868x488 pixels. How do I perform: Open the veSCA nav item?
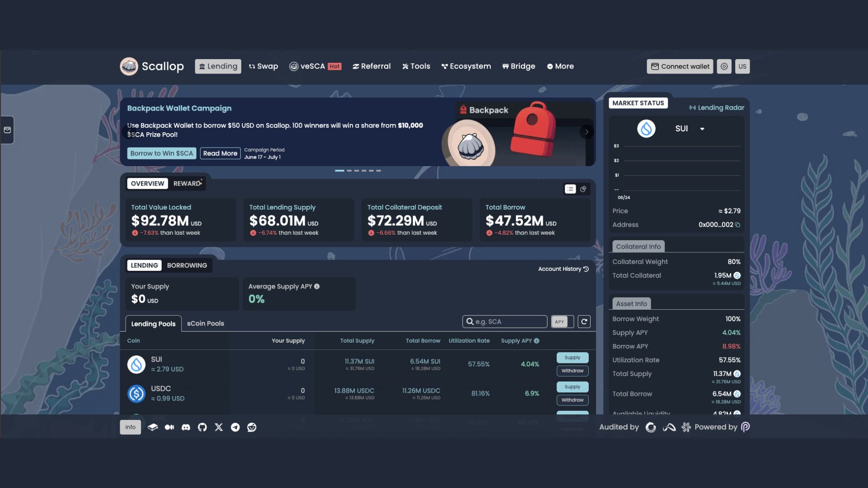pyautogui.click(x=315, y=66)
